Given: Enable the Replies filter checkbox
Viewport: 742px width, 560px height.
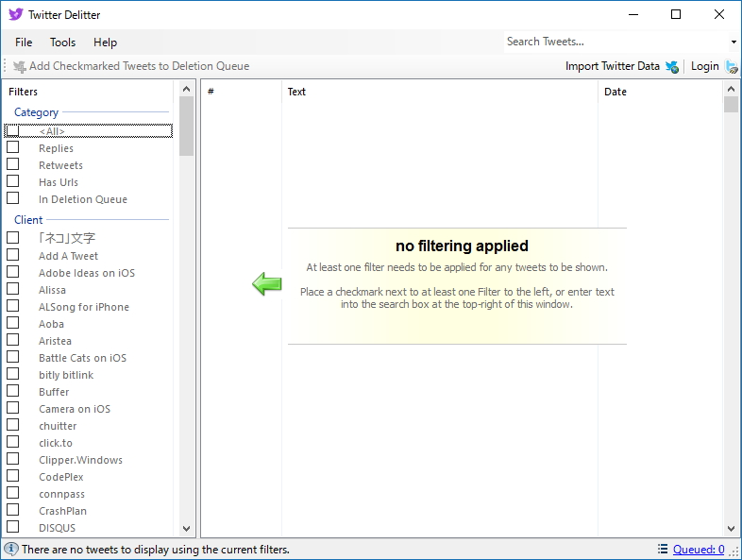Looking at the screenshot, I should (x=13, y=147).
